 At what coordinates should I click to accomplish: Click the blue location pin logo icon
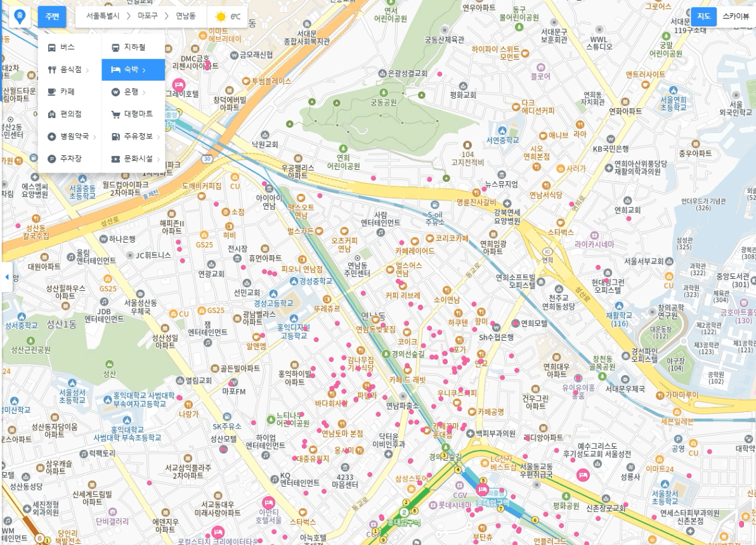point(19,16)
